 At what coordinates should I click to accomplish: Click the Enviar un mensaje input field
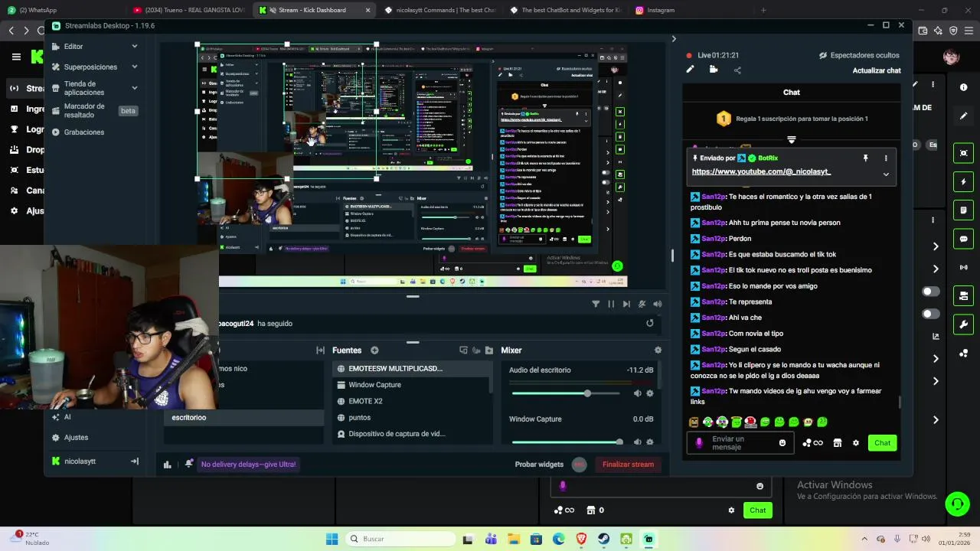click(x=740, y=443)
